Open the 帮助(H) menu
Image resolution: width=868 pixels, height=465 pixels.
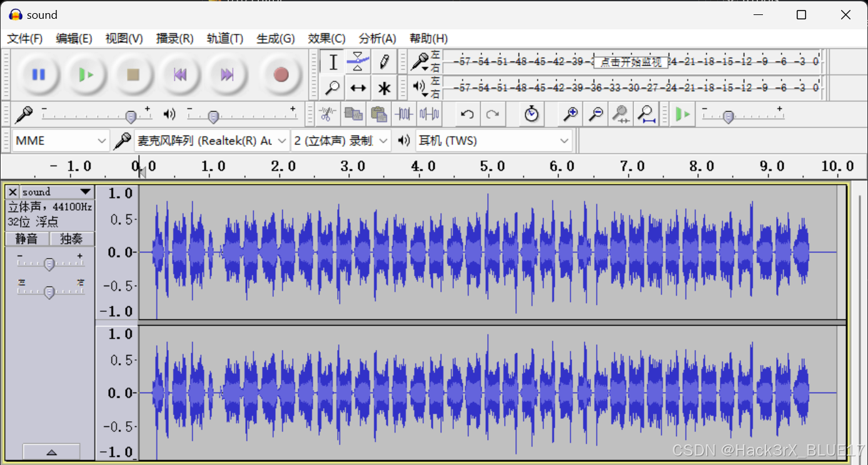point(428,39)
